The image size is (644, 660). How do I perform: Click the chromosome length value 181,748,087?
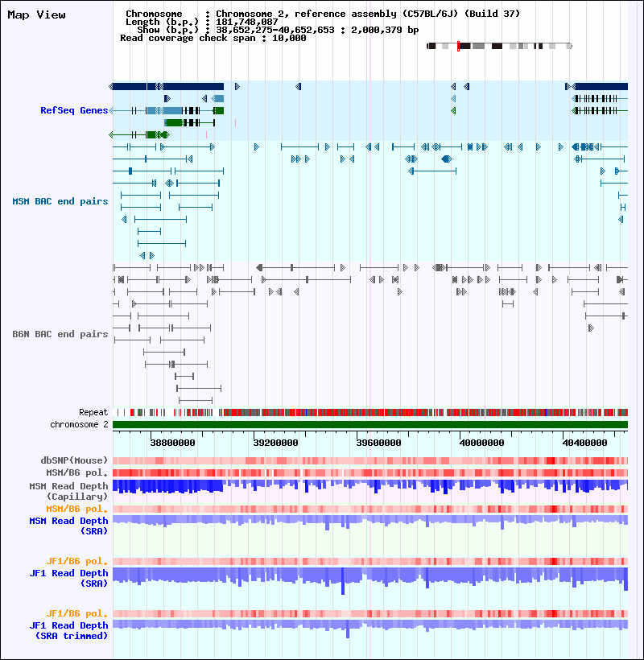coord(247,22)
